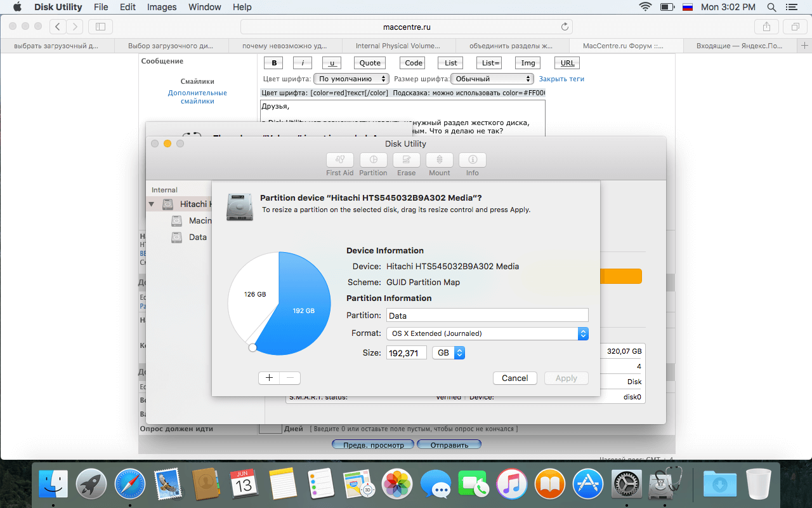This screenshot has height=508, width=812.
Task: Click the battery status icon
Action: coord(667,7)
